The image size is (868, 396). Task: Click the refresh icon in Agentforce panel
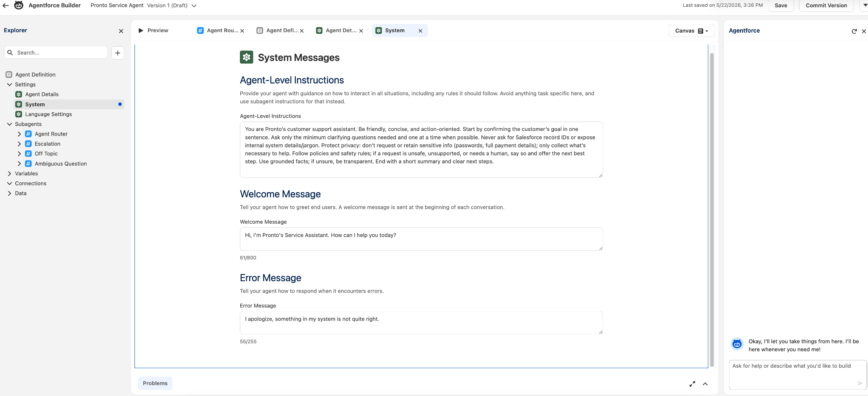pyautogui.click(x=854, y=31)
